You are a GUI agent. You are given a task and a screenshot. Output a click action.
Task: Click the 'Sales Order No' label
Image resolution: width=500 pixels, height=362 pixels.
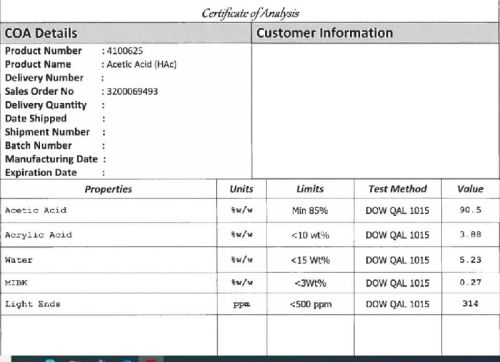(39, 91)
